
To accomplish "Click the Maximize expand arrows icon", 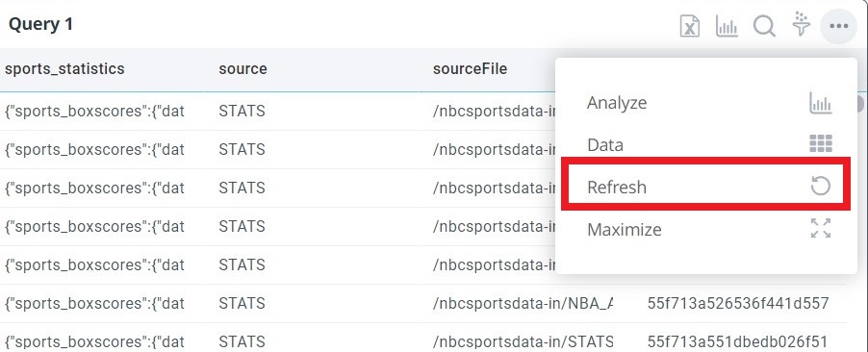I will [821, 228].
